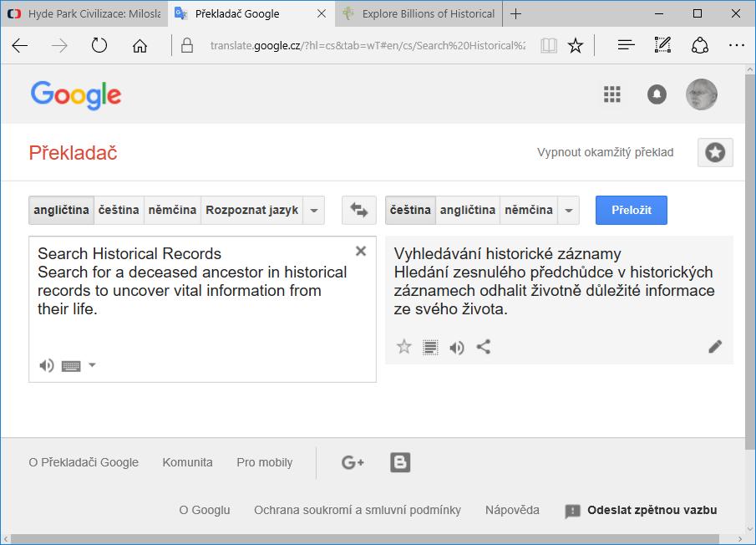The height and width of the screenshot is (545, 756).
Task: Open reading view book icon
Action: click(x=549, y=46)
